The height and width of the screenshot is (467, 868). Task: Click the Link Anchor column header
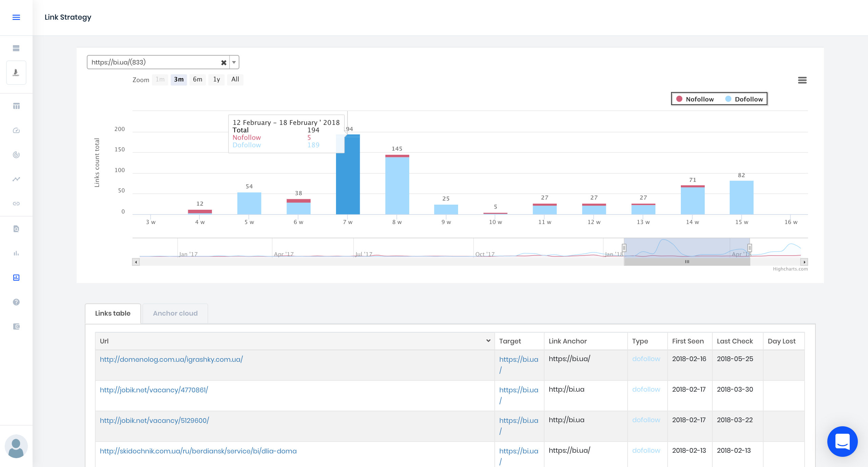tap(586, 341)
